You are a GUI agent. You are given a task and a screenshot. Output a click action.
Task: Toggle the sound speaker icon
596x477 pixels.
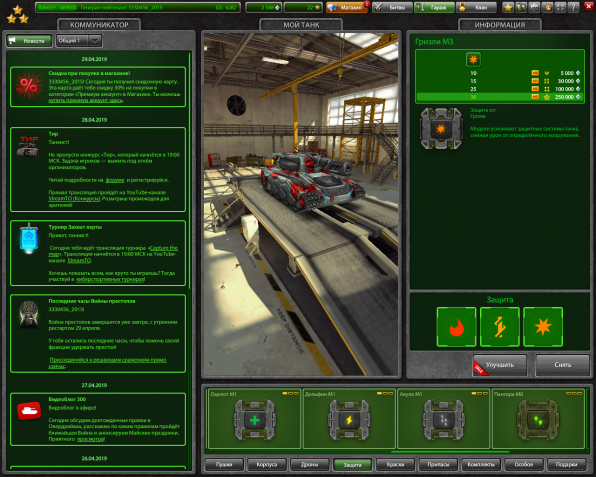tap(547, 7)
